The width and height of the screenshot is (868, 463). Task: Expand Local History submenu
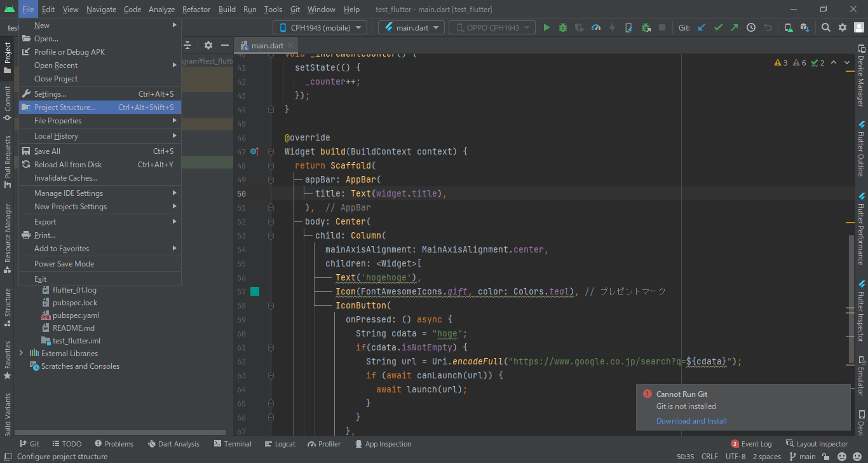point(100,136)
